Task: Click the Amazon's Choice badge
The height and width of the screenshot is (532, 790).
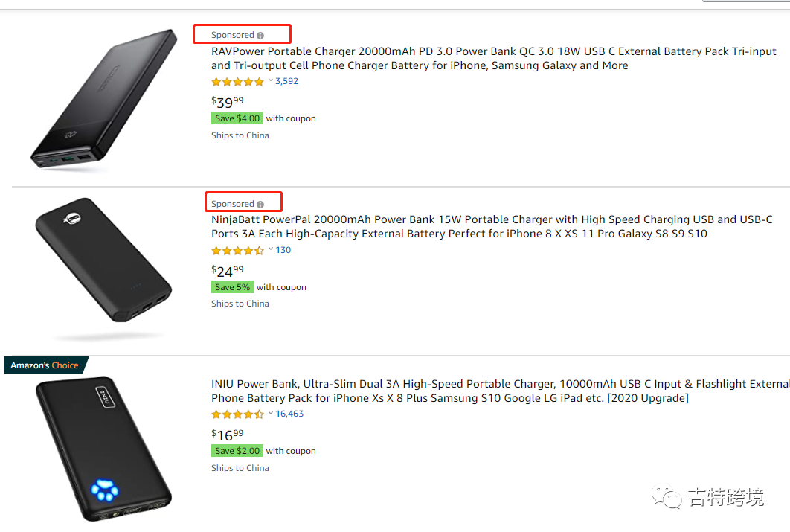Action: pyautogui.click(x=45, y=365)
